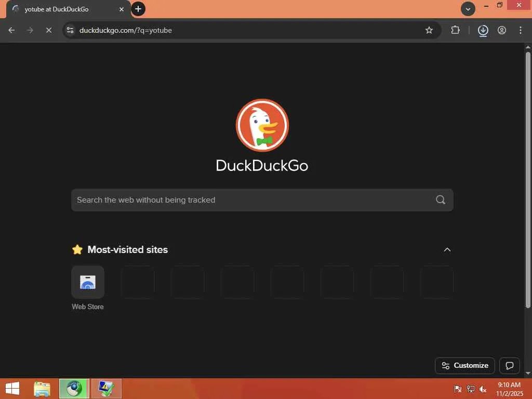Open the profile account icon
The height and width of the screenshot is (399, 532).
(x=502, y=30)
